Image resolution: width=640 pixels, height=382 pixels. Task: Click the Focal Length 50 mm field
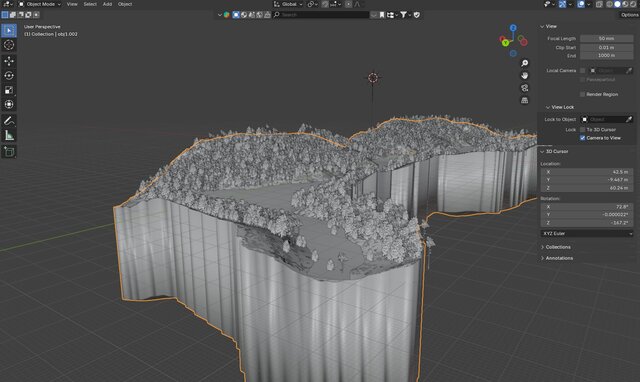click(x=607, y=38)
